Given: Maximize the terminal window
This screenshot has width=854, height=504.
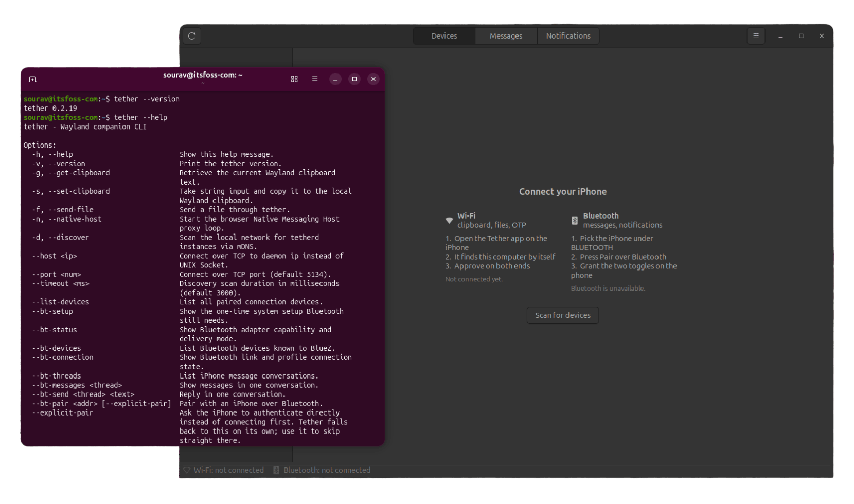Looking at the screenshot, I should click(354, 79).
